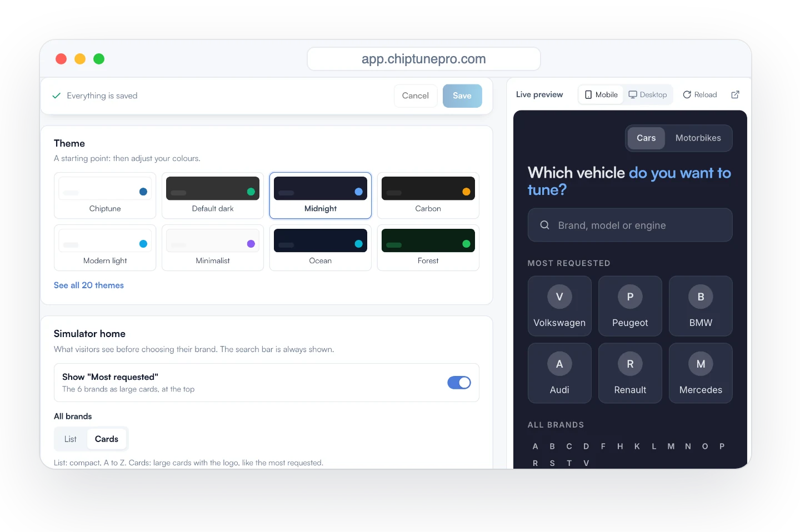Click the Reload preview icon
Screen dimensions: 800x532
pos(687,94)
